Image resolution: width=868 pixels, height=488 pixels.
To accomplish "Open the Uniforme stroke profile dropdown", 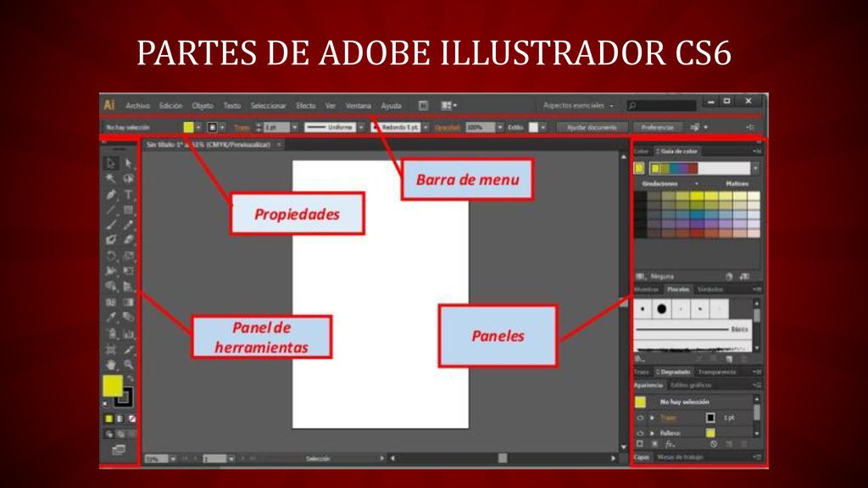I will [x=361, y=128].
